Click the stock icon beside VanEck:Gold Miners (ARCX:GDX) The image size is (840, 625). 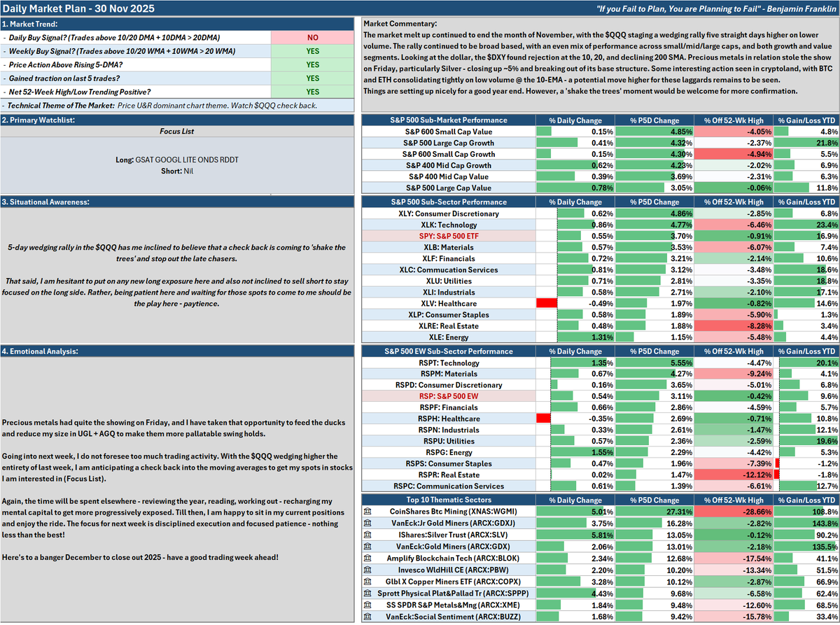pyautogui.click(x=368, y=547)
